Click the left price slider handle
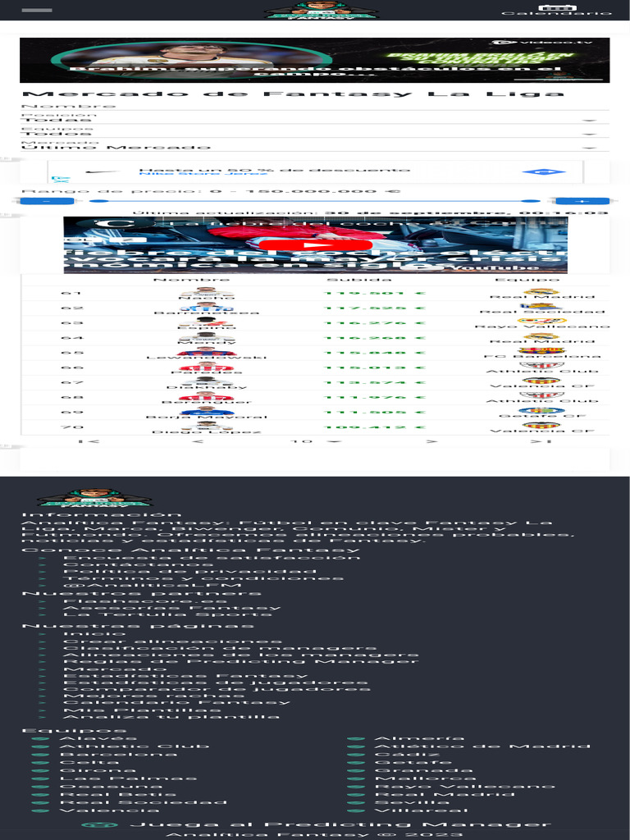630x840 pixels. pyautogui.click(x=98, y=201)
